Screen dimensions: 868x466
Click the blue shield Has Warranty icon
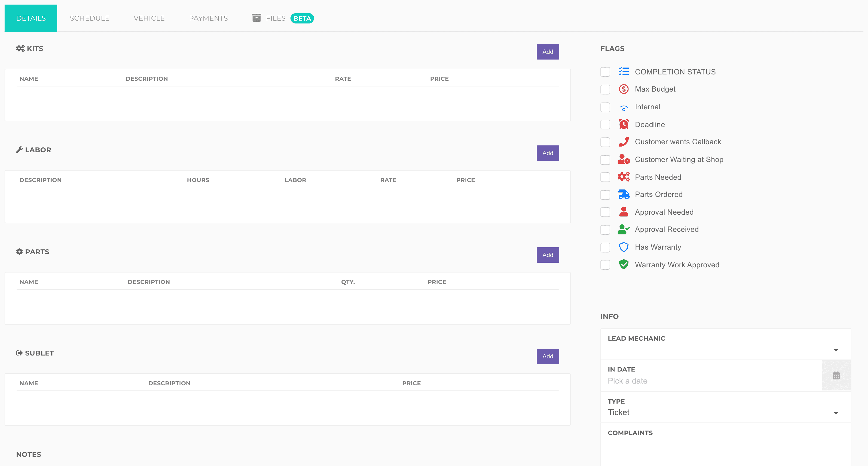click(623, 247)
